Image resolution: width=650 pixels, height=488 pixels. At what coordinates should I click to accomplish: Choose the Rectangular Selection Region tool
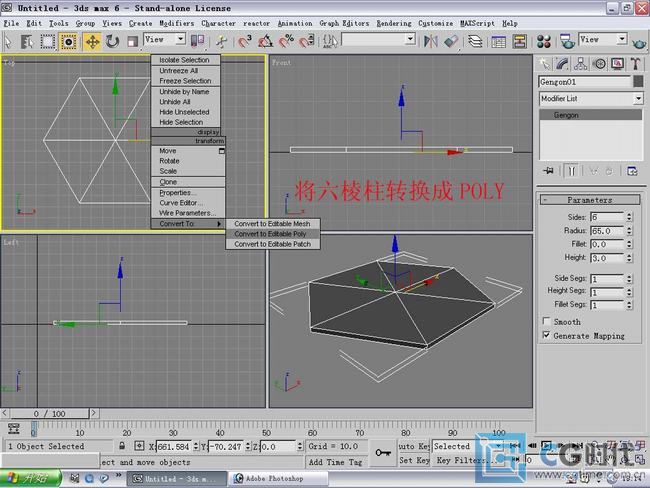(47, 41)
